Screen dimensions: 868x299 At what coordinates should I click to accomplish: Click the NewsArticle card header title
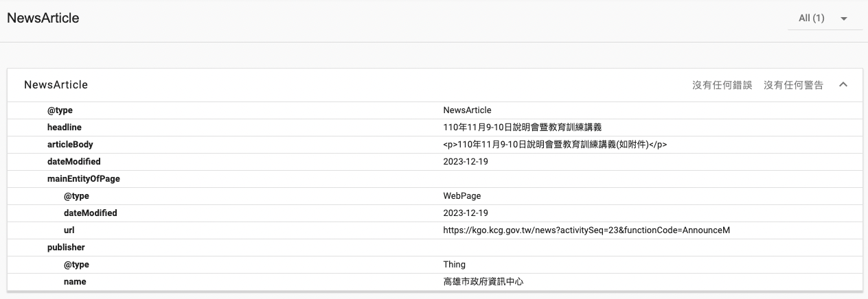point(56,85)
